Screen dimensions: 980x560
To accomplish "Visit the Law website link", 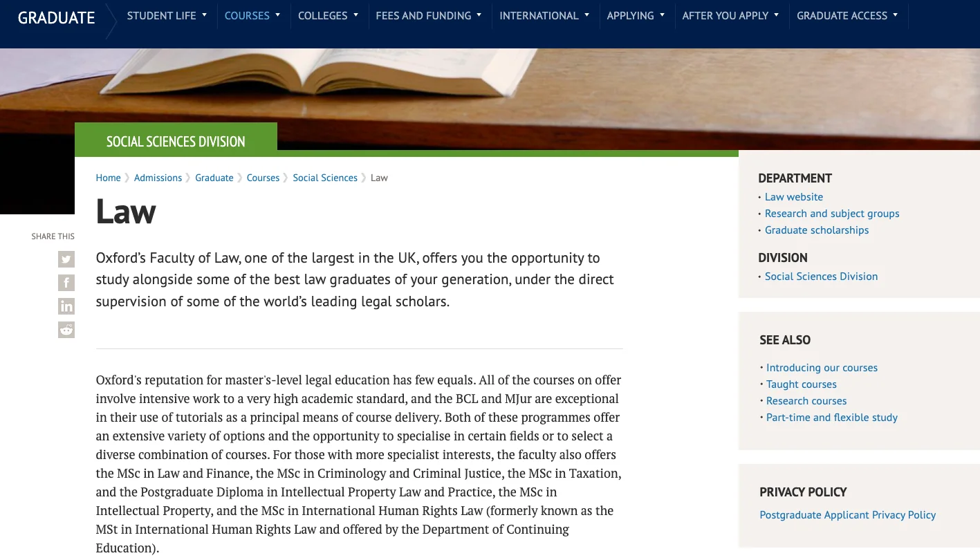I will click(x=794, y=197).
